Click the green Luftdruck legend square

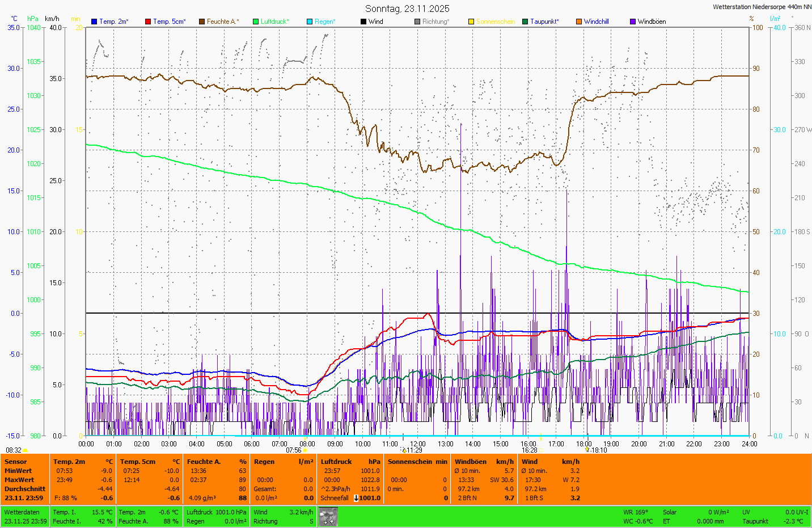click(256, 22)
